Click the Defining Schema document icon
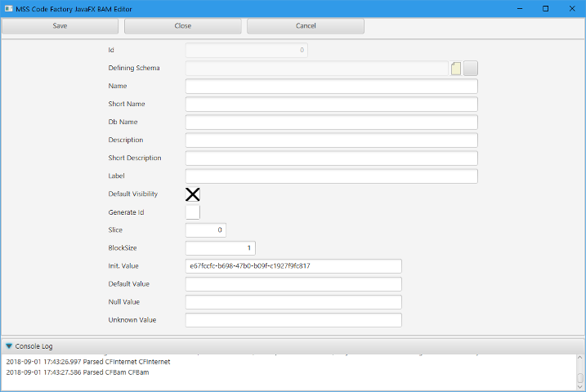Viewport: 586px width, 392px height. pos(456,69)
